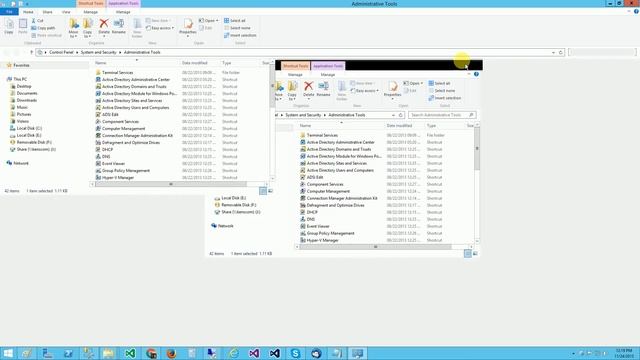Viewport: 640px width, 360px height.
Task: Click Copy path in the main window ribbon
Action: point(43,28)
